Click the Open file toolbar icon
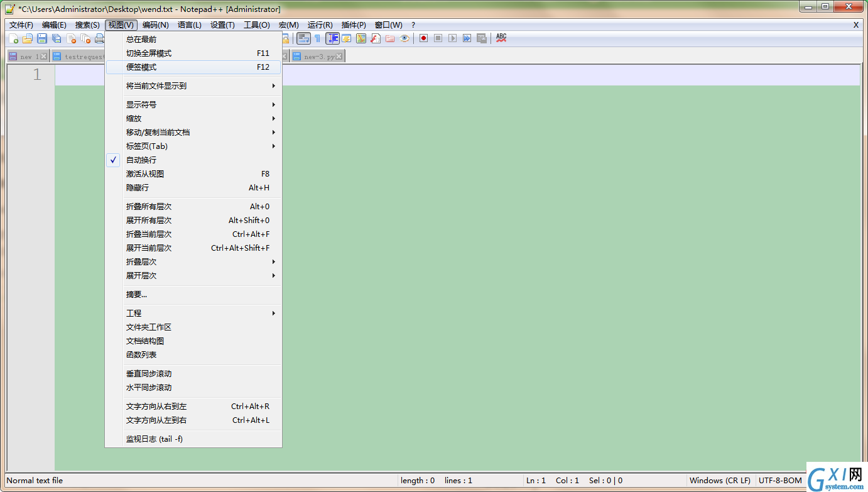Viewport: 868px width, 492px height. pyautogui.click(x=28, y=38)
